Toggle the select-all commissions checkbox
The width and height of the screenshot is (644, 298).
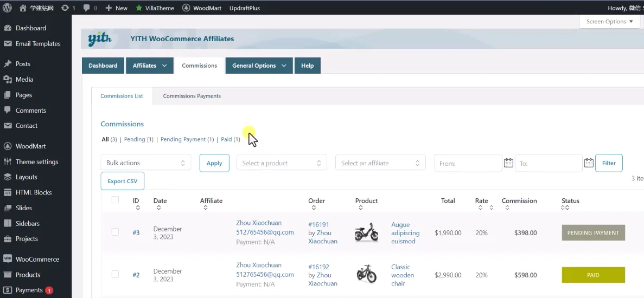pyautogui.click(x=115, y=200)
